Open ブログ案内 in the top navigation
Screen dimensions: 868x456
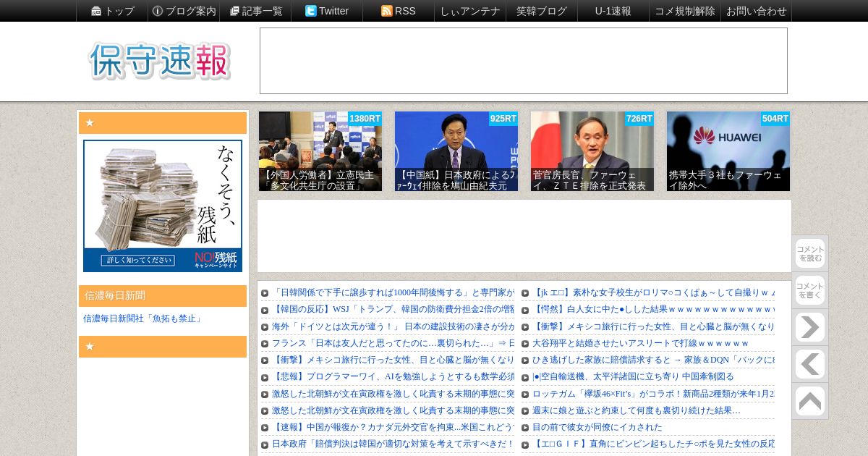pyautogui.click(x=184, y=11)
